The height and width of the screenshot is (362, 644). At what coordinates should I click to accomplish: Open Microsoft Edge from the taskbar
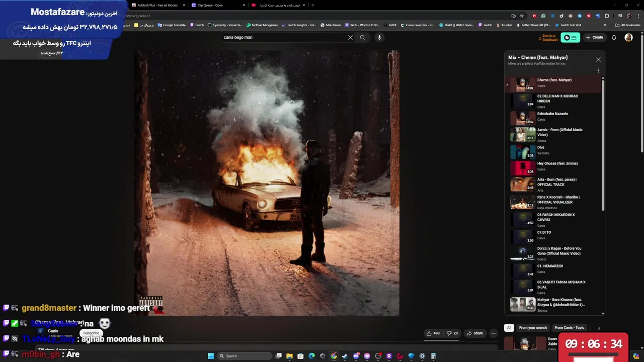(x=311, y=356)
